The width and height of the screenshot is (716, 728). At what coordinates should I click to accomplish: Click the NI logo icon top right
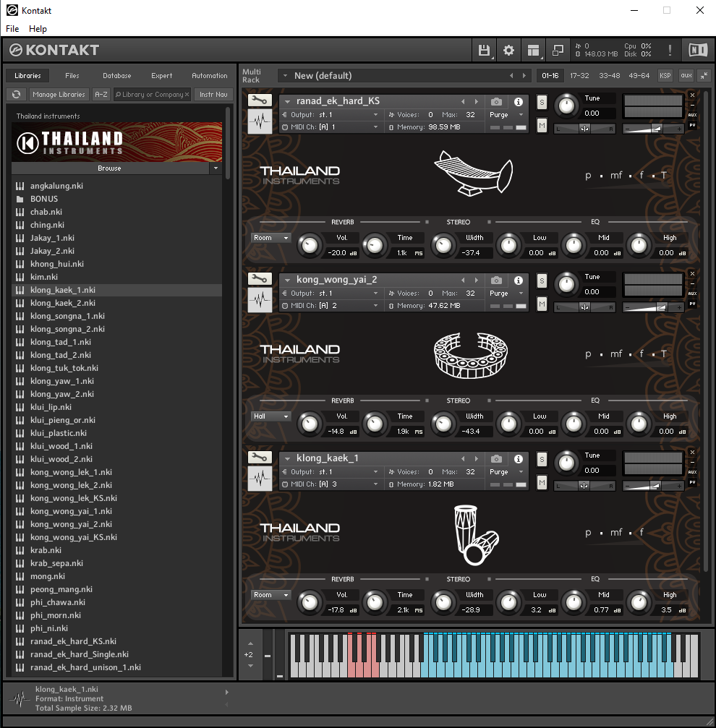pos(698,50)
